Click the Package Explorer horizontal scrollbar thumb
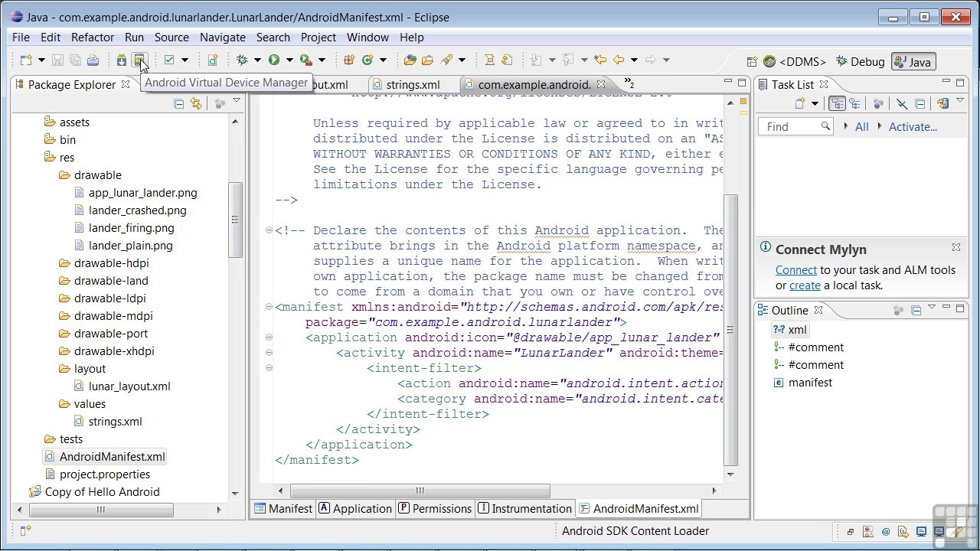 pyautogui.click(x=100, y=510)
